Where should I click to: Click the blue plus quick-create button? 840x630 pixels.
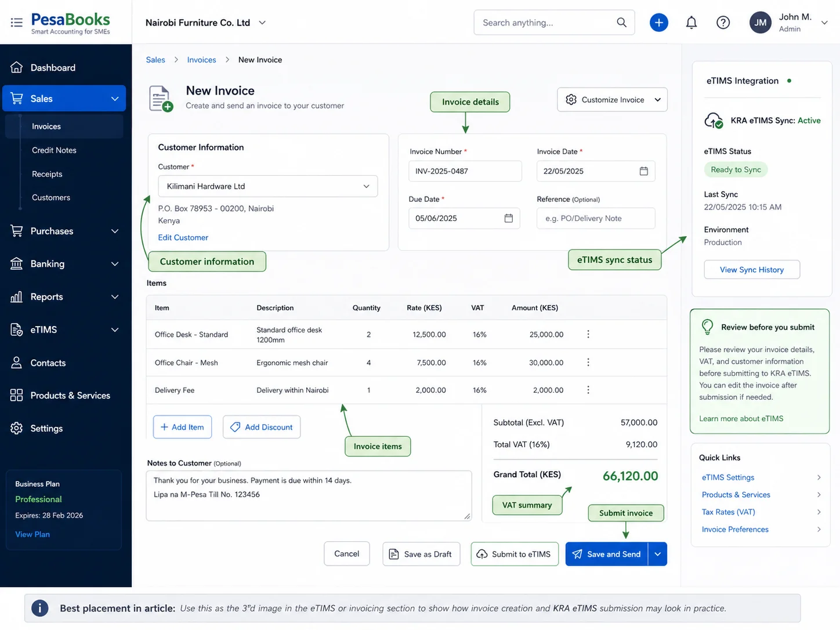tap(658, 23)
